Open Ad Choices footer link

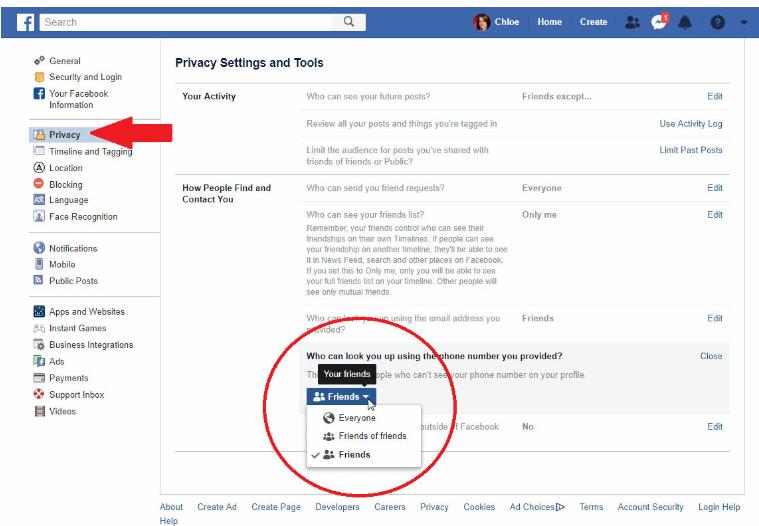point(537,507)
